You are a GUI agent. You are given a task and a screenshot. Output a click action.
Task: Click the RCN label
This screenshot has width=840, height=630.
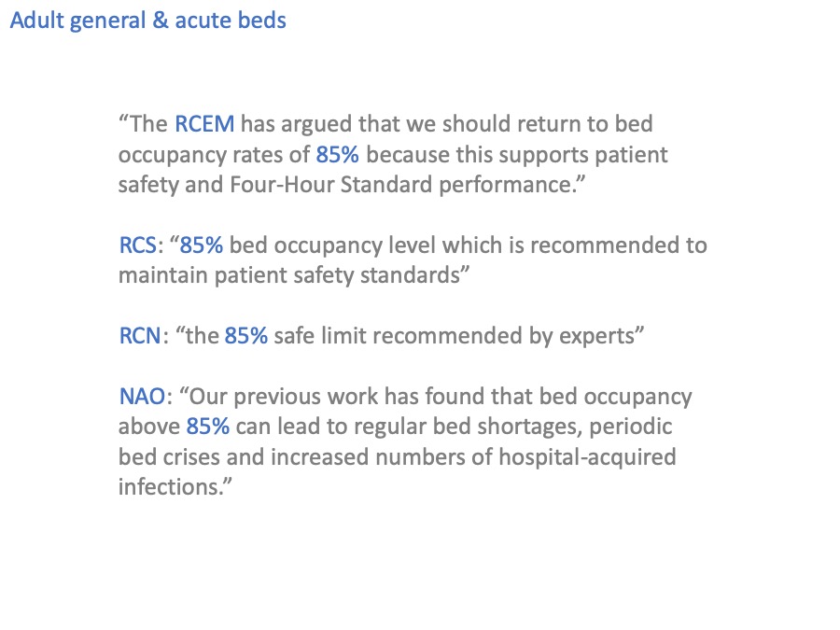tap(140, 336)
